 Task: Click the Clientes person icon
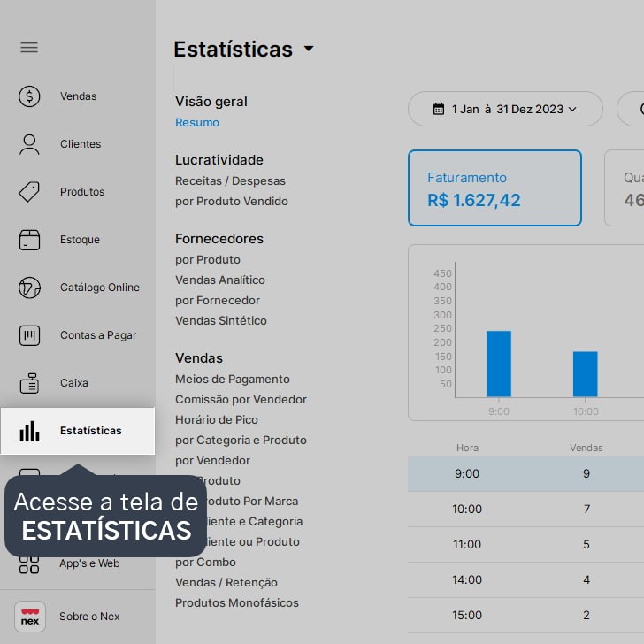pyautogui.click(x=29, y=144)
